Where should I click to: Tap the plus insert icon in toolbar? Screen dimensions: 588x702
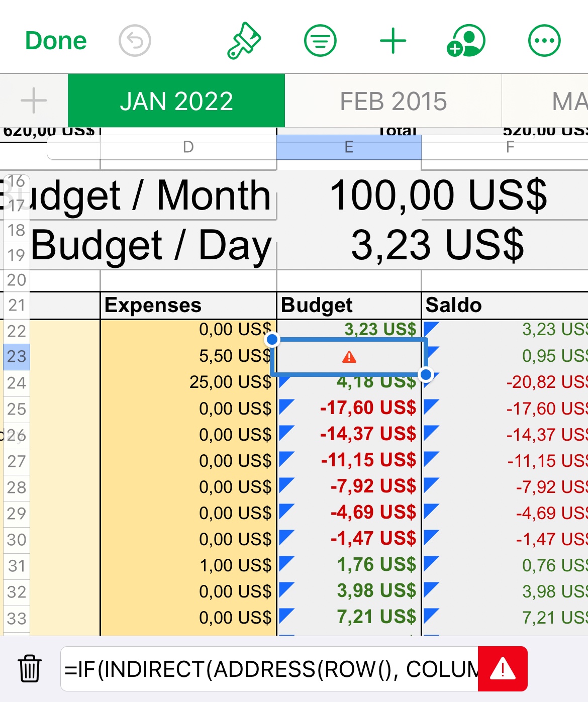click(393, 41)
